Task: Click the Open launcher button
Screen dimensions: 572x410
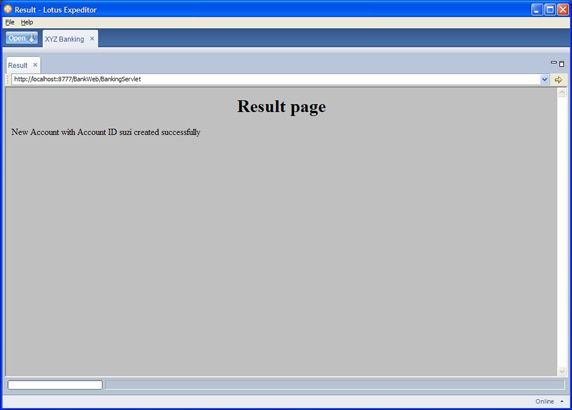Action: coord(22,38)
